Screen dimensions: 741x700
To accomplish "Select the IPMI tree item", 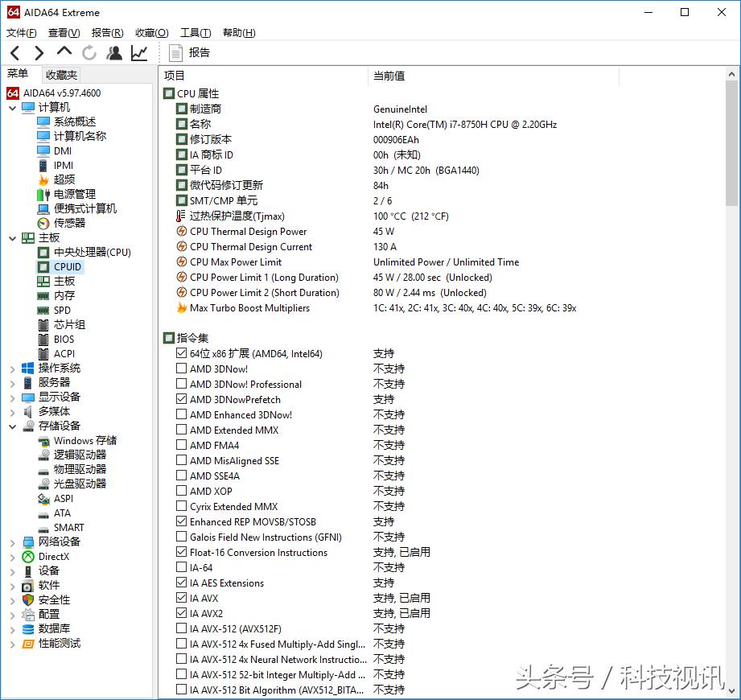I will (x=64, y=166).
